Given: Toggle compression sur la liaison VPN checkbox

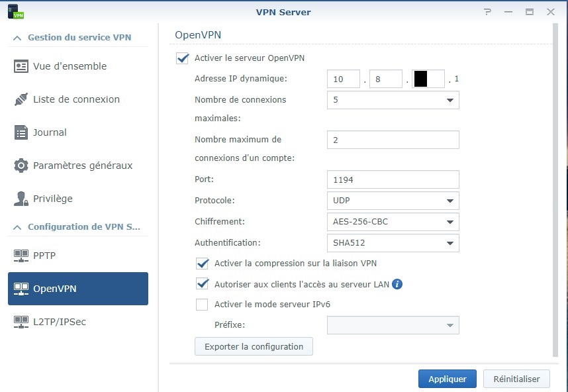Looking at the screenshot, I should [x=203, y=264].
